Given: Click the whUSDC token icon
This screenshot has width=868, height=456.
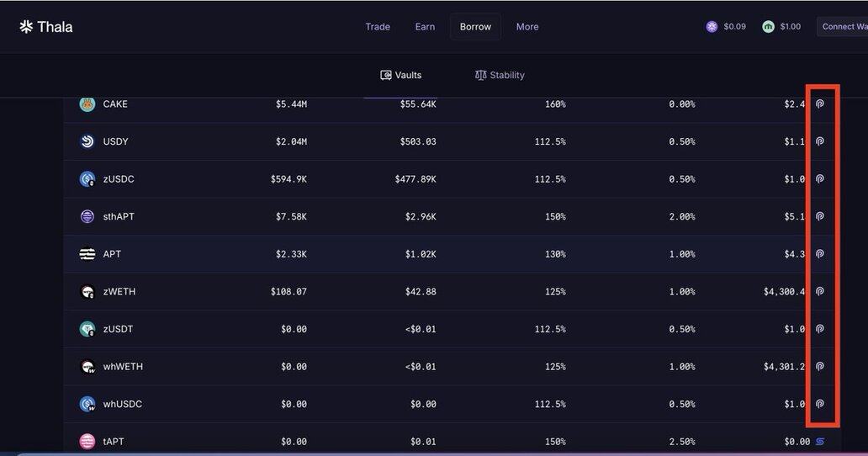Looking at the screenshot, I should pos(87,404).
